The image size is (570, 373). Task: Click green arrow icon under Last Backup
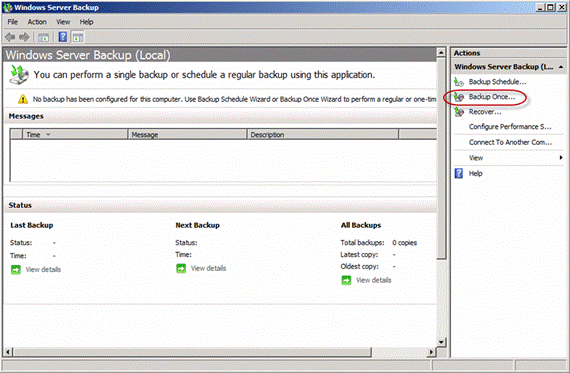(16, 270)
